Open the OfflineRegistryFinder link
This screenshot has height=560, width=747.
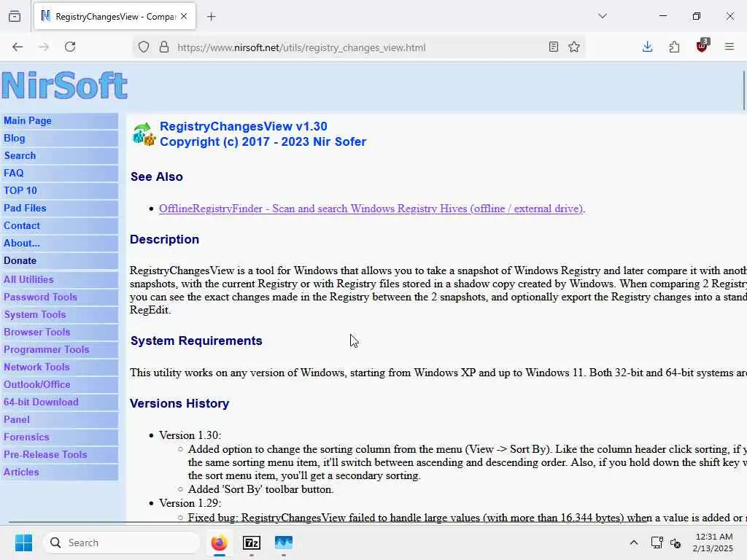click(371, 209)
